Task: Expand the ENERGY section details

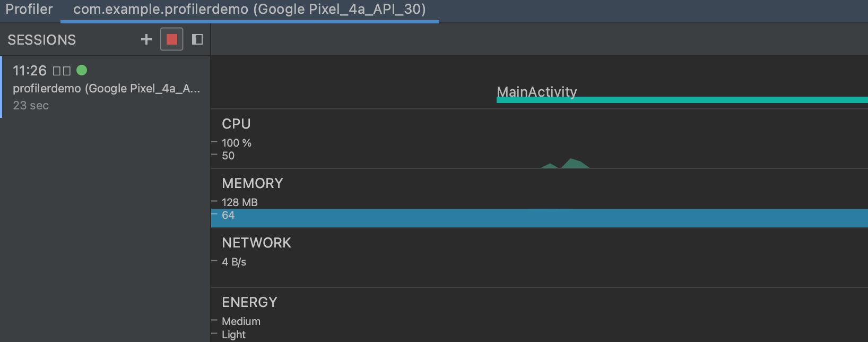Action: click(249, 302)
